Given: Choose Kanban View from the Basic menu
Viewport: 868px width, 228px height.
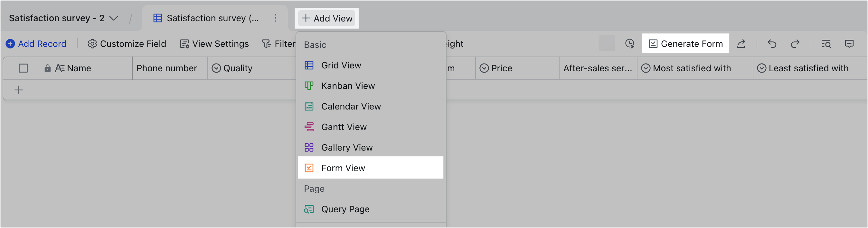Looking at the screenshot, I should coord(348,86).
